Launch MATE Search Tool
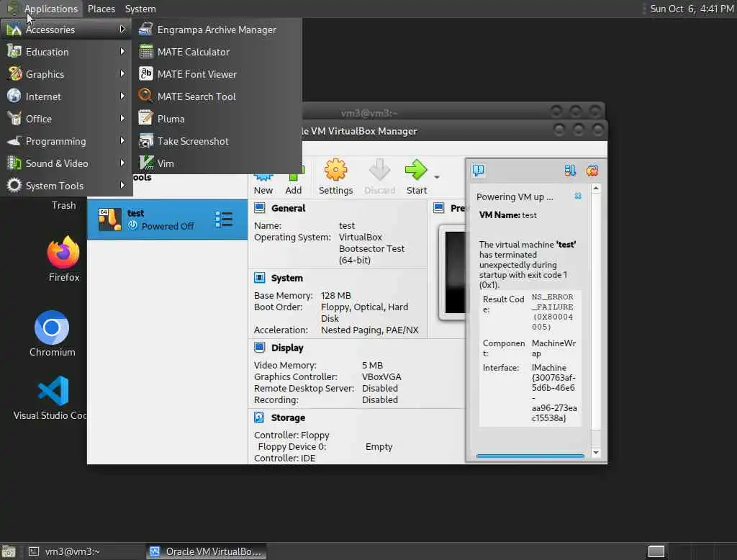This screenshot has height=560, width=737. [217, 96]
